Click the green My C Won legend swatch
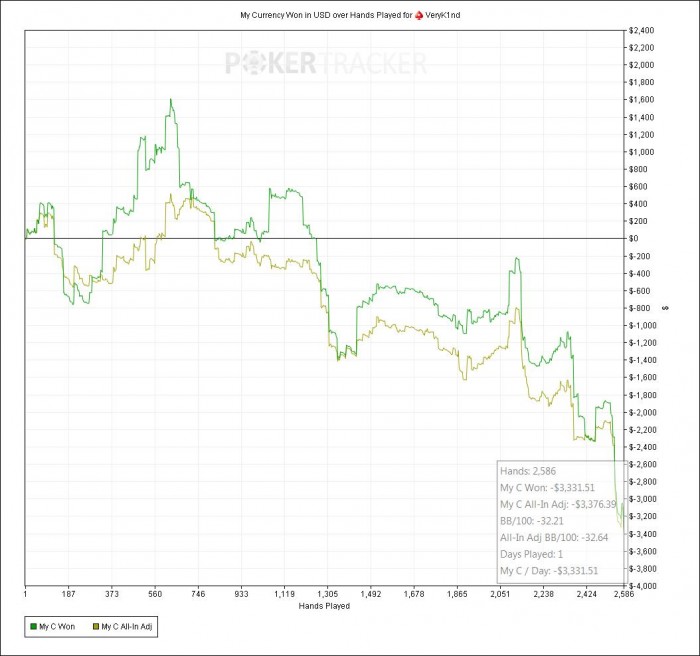The width and height of the screenshot is (700, 656). point(33,627)
